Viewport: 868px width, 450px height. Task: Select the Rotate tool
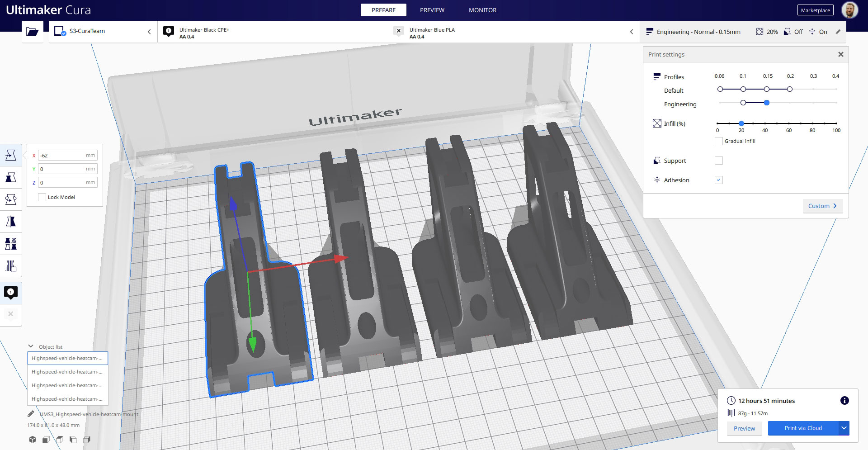point(11,199)
